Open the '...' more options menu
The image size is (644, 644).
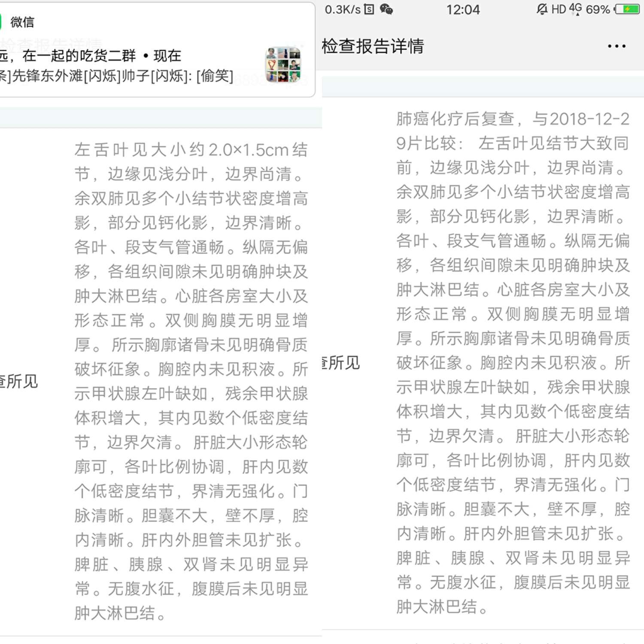(617, 46)
